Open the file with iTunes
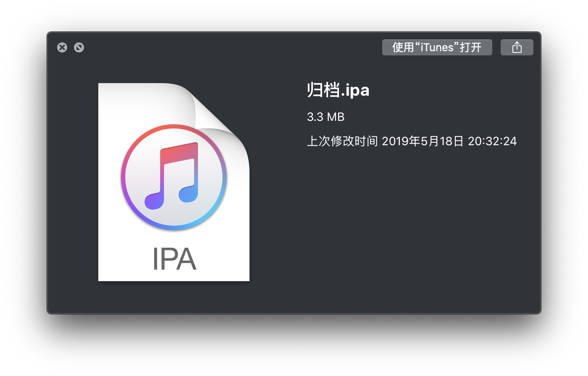The height and width of the screenshot is (376, 588). (437, 47)
